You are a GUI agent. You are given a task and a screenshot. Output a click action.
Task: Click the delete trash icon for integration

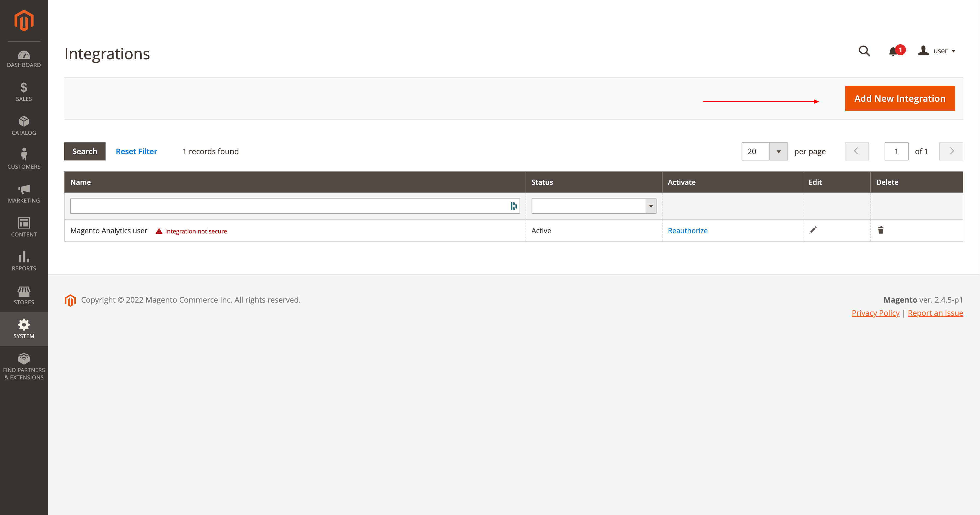tap(881, 230)
